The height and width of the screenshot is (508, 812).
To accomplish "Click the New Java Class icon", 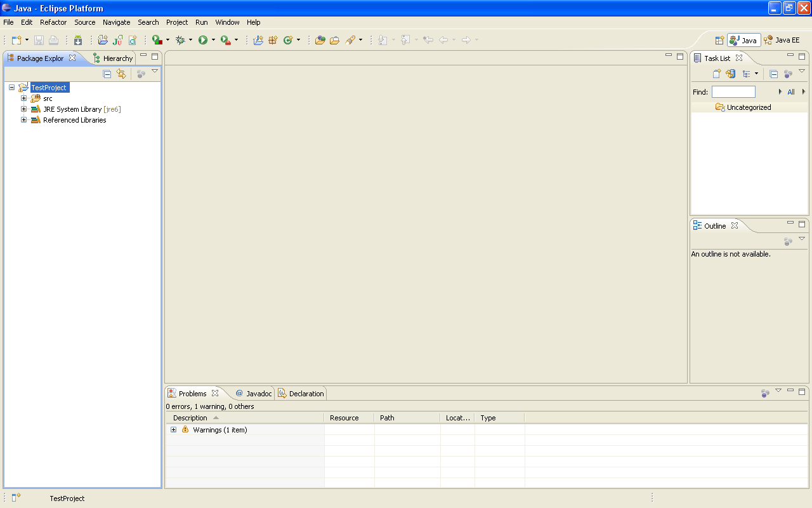I will (x=288, y=40).
